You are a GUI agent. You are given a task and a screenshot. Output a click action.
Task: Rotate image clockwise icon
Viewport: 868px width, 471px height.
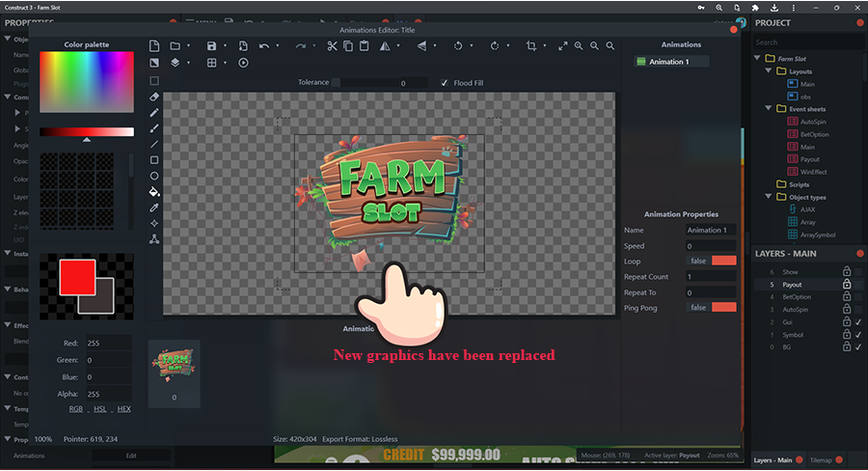495,46
